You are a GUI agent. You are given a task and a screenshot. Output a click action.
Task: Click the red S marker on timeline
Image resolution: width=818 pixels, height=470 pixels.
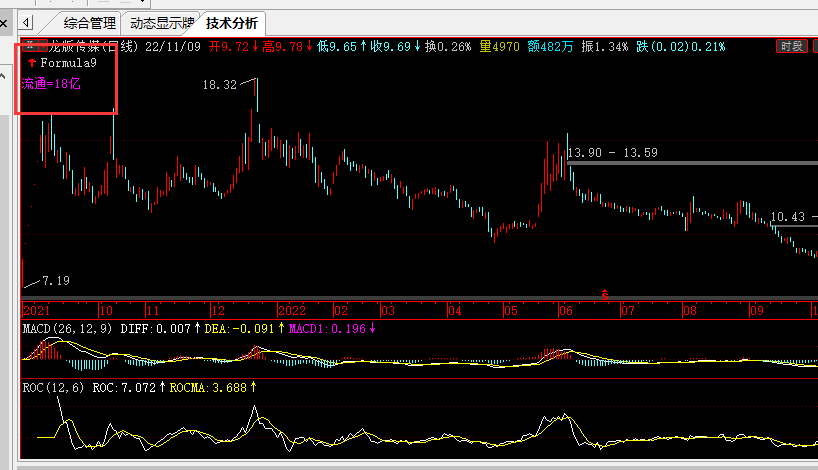coord(604,293)
